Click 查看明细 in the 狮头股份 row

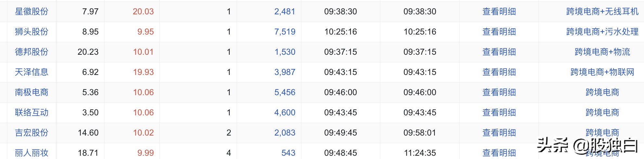[499, 32]
